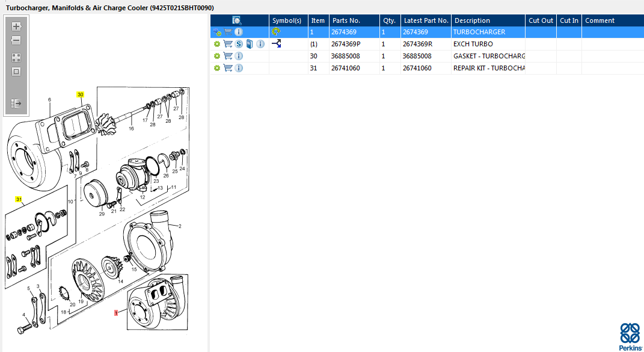Click callout number 12 under bearing housing
644x352 pixels.
coord(143,197)
